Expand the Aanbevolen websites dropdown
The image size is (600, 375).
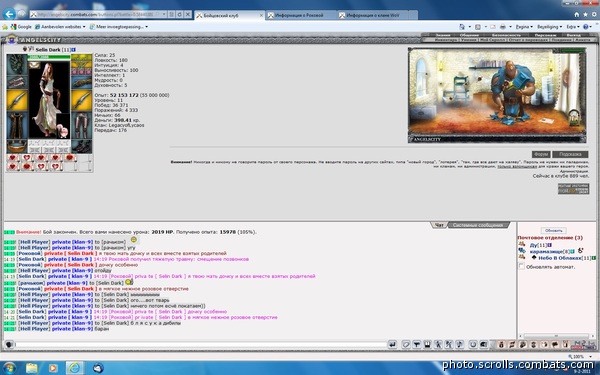(x=60, y=27)
